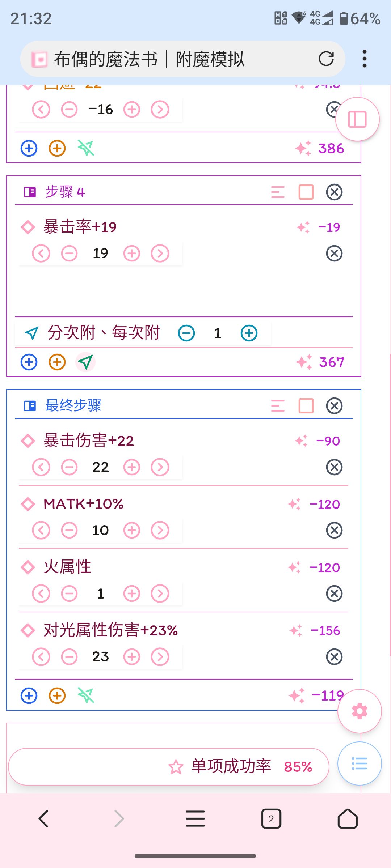Delete the 火属性 stat row
Image resolution: width=391 pixels, height=868 pixels.
coord(334,593)
